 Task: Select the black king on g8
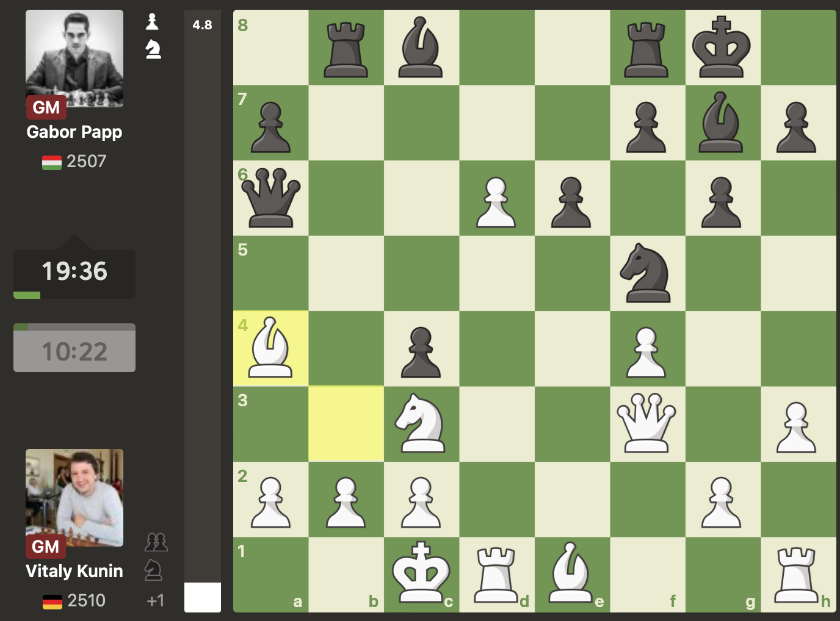[722, 47]
